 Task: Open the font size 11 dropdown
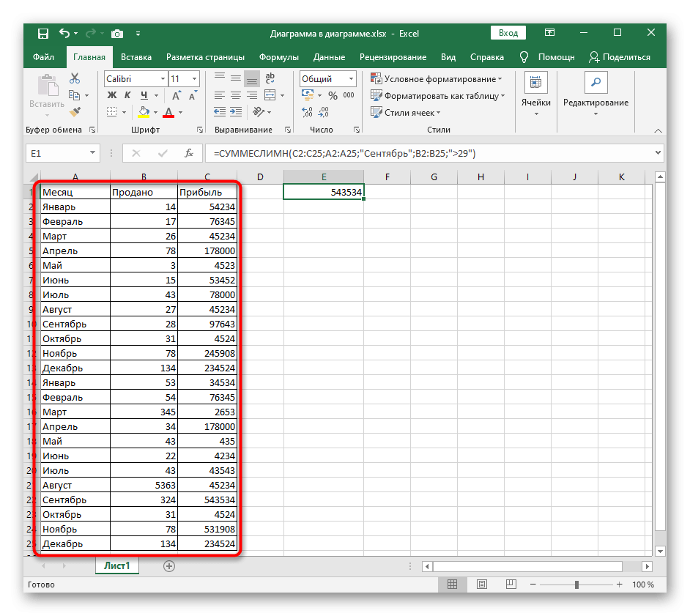tap(195, 79)
